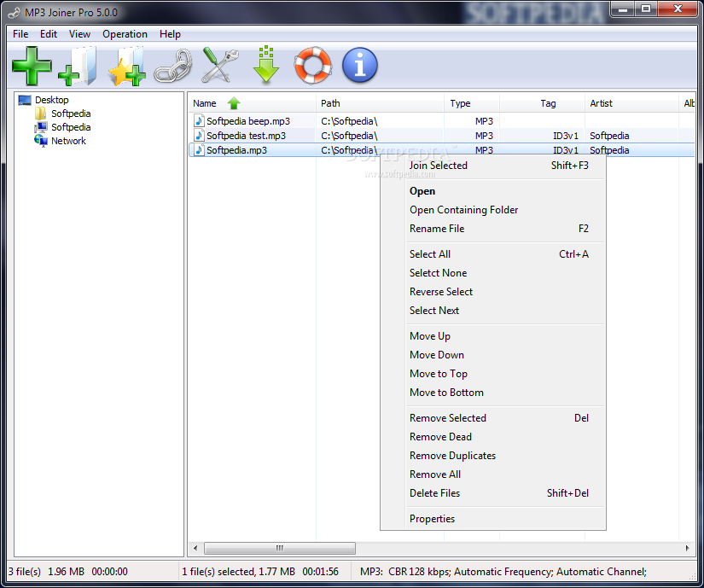Open the Help menu
This screenshot has width=704, height=588.
[170, 34]
